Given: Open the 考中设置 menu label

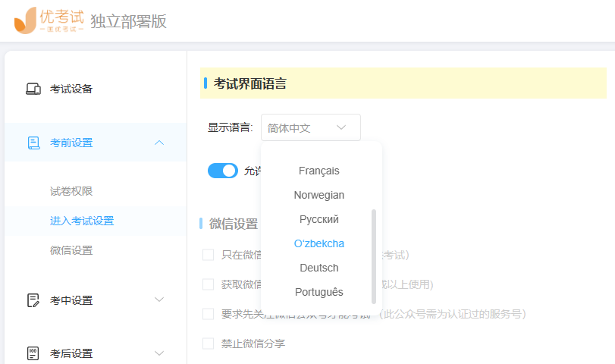Looking at the screenshot, I should tap(71, 300).
